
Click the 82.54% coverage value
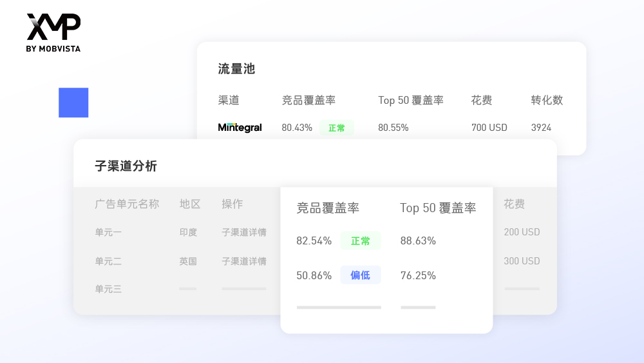coord(314,241)
